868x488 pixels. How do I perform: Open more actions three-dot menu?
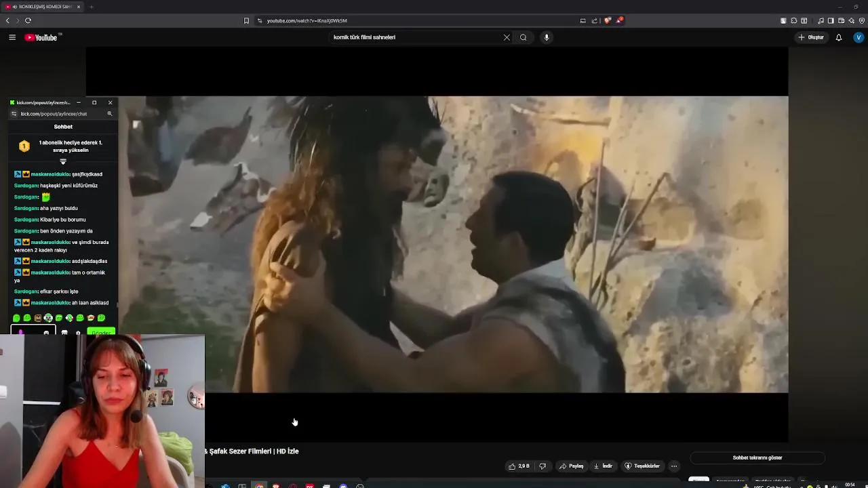pyautogui.click(x=673, y=466)
